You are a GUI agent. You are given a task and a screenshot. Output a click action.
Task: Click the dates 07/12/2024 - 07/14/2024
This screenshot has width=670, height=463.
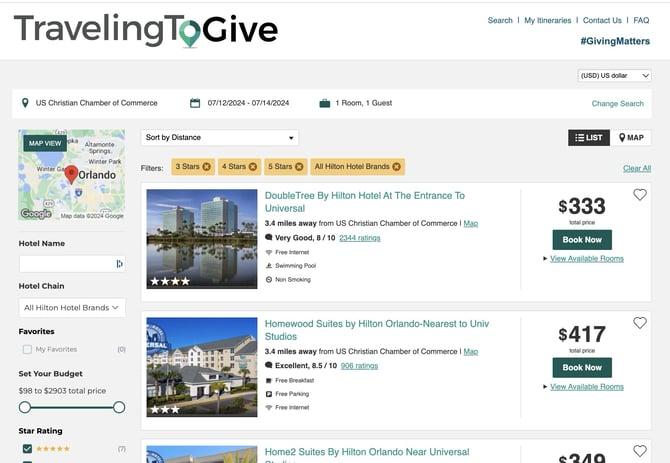[248, 103]
